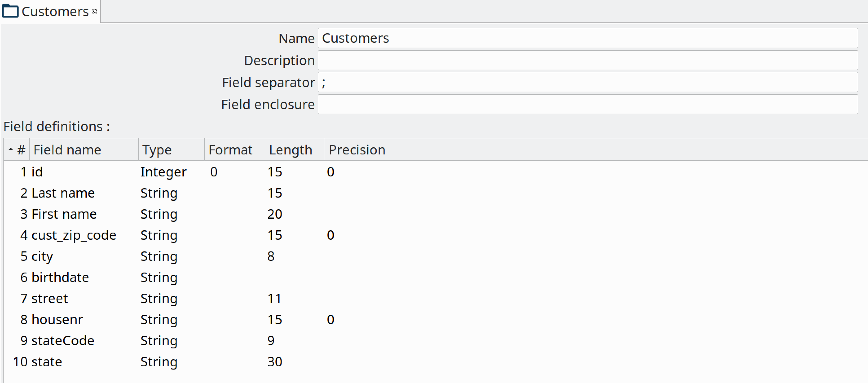Screen dimensions: 868x383
Task: Close the Customers tab with X icon
Action: [95, 11]
